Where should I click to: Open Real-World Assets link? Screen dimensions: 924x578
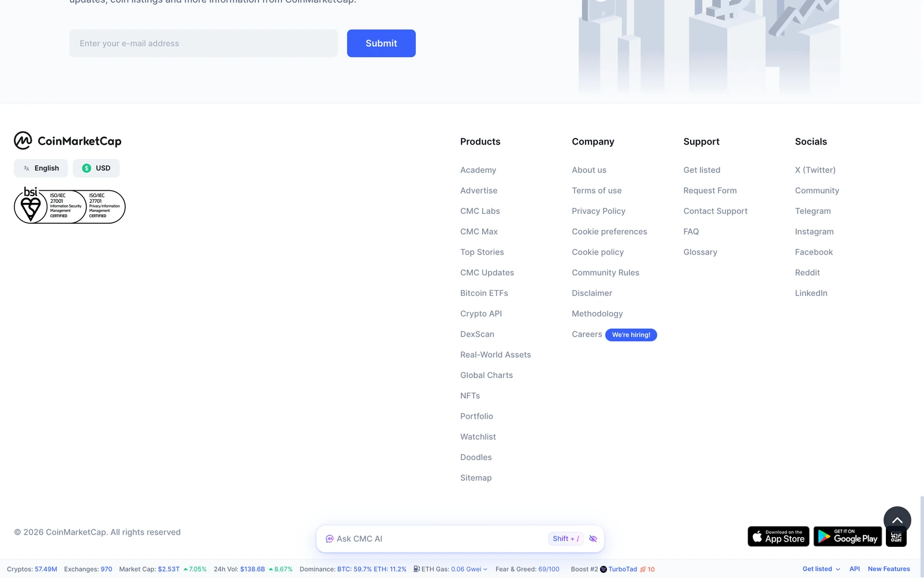[x=495, y=355]
